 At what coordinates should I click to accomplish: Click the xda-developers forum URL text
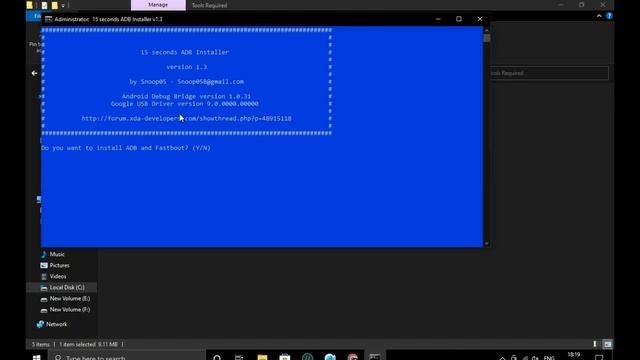(187, 118)
